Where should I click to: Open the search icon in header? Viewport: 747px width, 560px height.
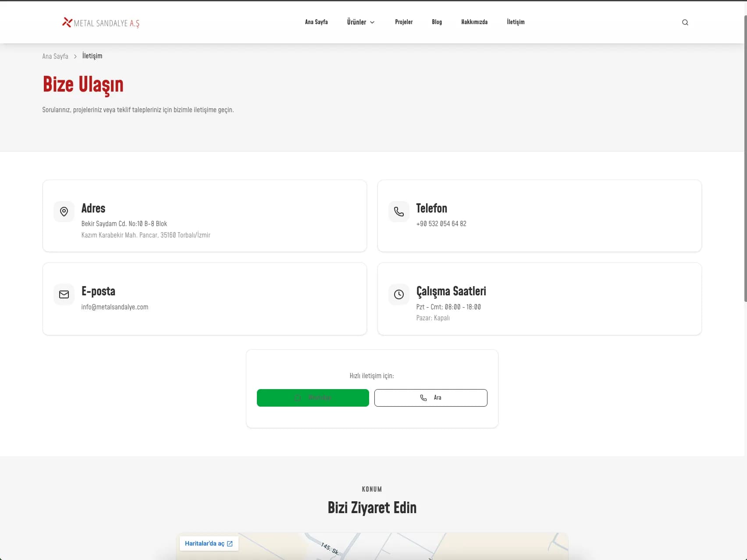(x=685, y=22)
